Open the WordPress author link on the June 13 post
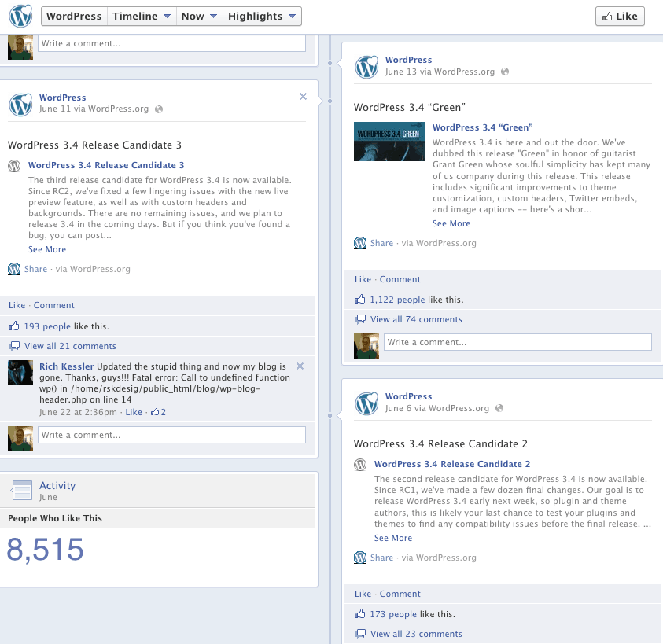Screen dimensions: 663x644 coord(408,60)
